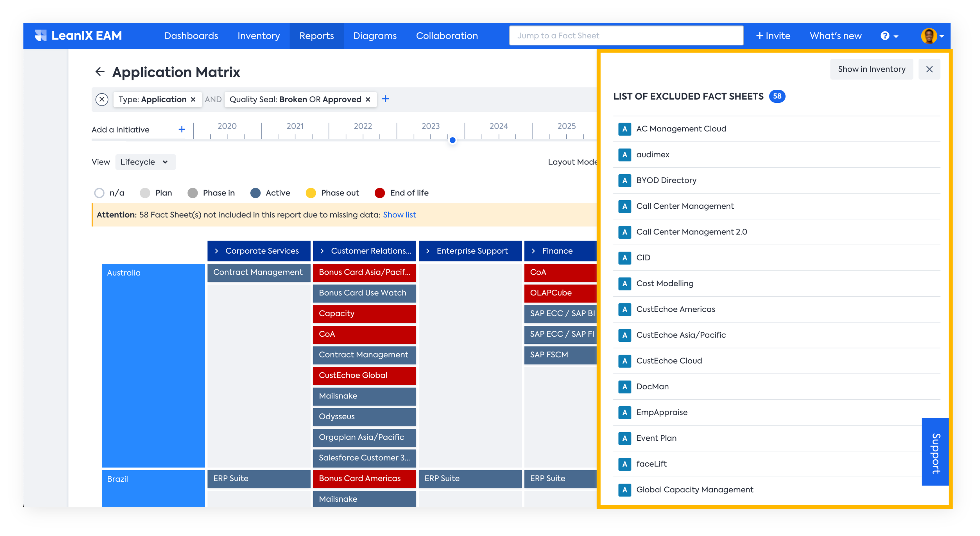Click the Jump to a Fact Sheet field
This screenshot has width=980, height=536.
pos(626,36)
